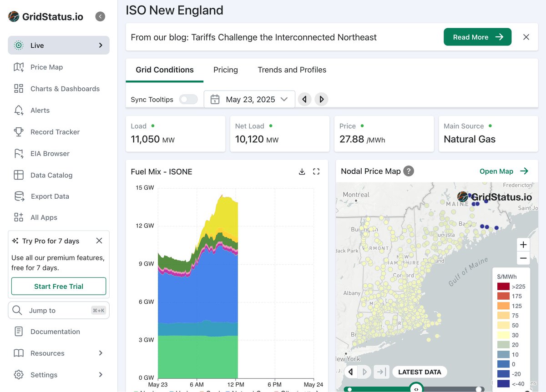Click the Price 27.88 /MWh card

pyautogui.click(x=384, y=134)
